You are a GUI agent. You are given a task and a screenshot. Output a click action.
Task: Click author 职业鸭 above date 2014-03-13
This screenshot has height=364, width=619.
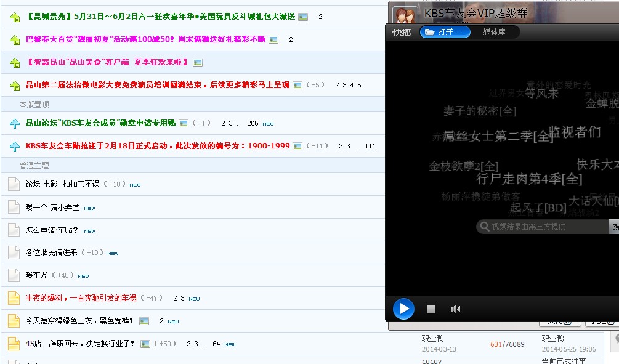432,338
